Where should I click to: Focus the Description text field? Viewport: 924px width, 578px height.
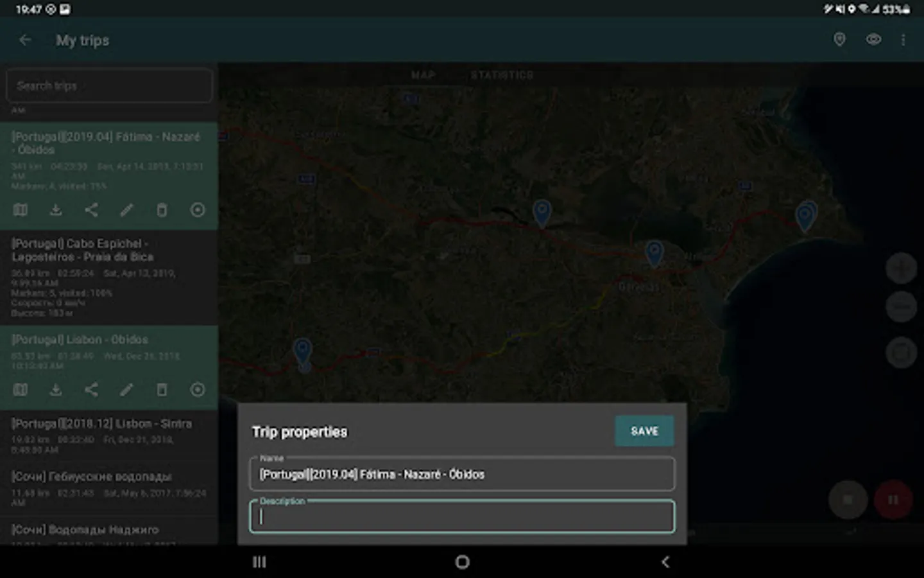click(x=462, y=516)
